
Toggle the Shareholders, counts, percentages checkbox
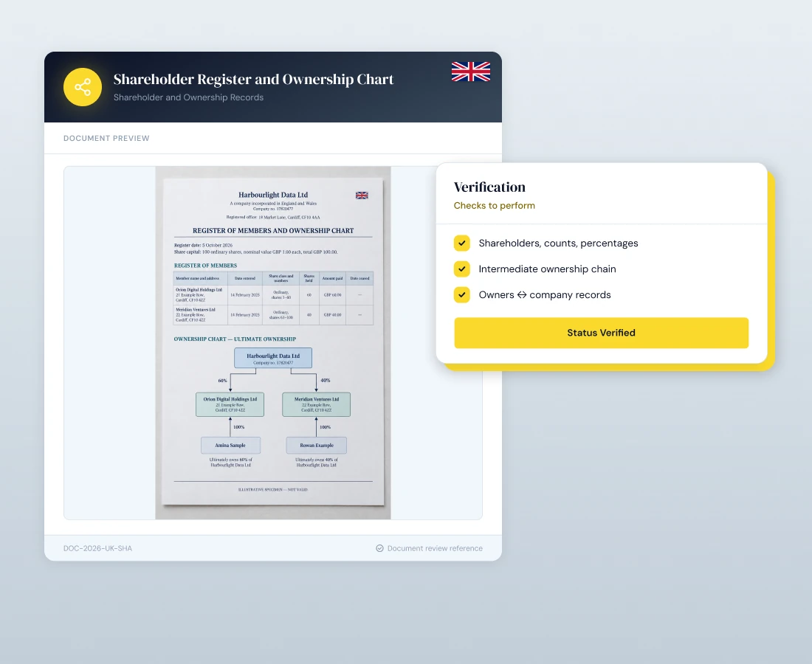click(x=462, y=243)
